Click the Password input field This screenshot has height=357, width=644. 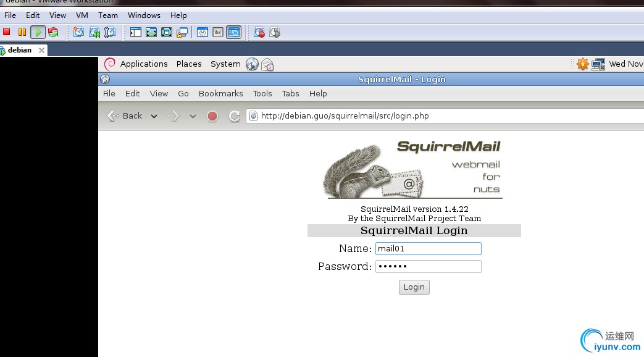429,267
